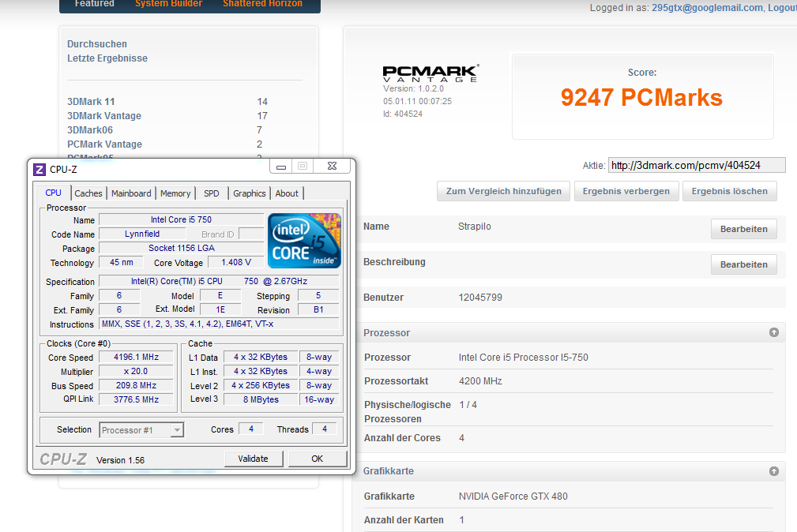Open the Durchsuchen link
The width and height of the screenshot is (797, 532).
coord(97,44)
